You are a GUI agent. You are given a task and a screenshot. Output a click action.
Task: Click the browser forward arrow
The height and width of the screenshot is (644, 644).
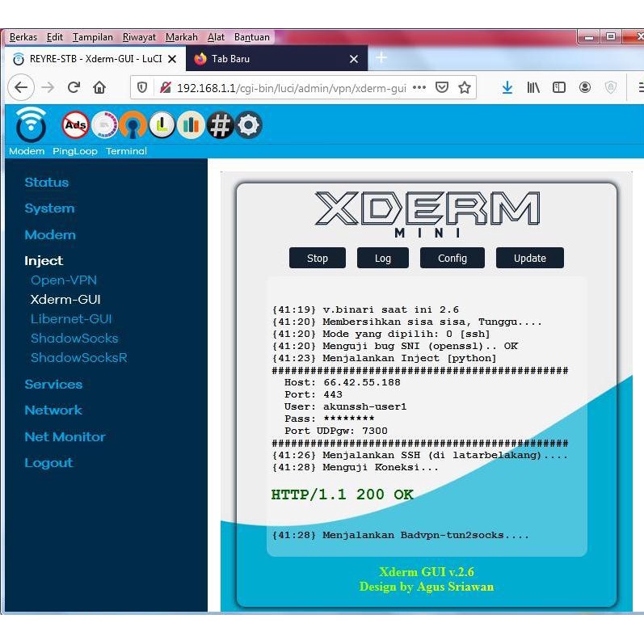coord(48,87)
